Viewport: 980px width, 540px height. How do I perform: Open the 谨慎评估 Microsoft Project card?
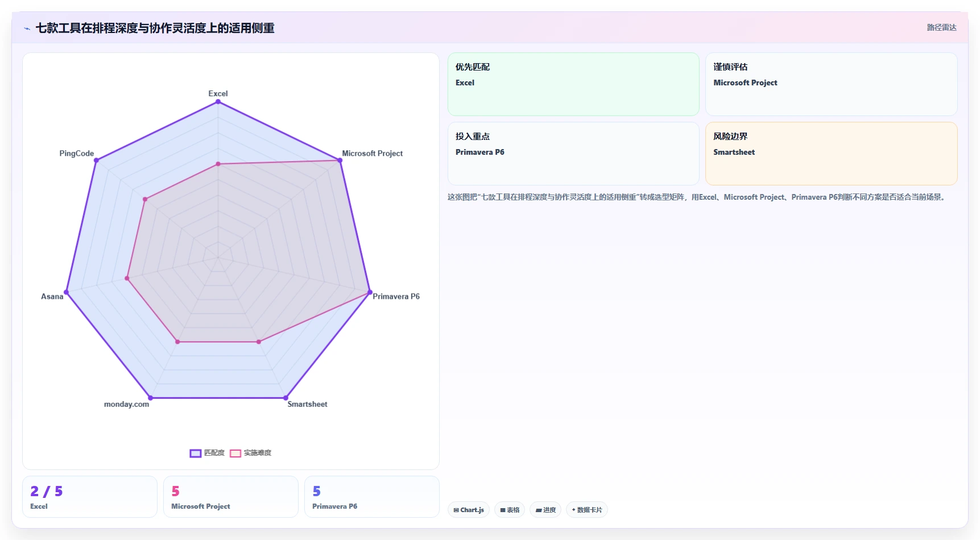831,84
